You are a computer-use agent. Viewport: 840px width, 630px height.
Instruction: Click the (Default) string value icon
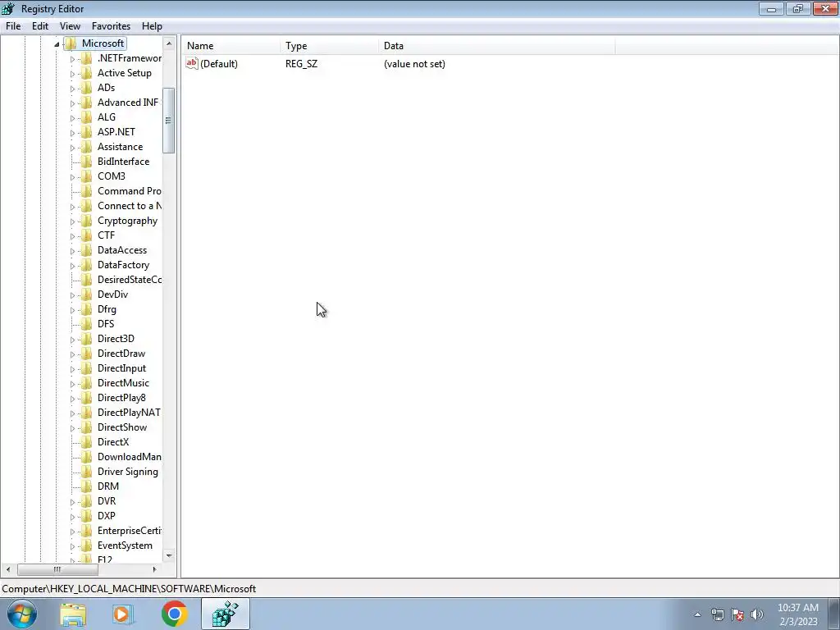pyautogui.click(x=192, y=64)
